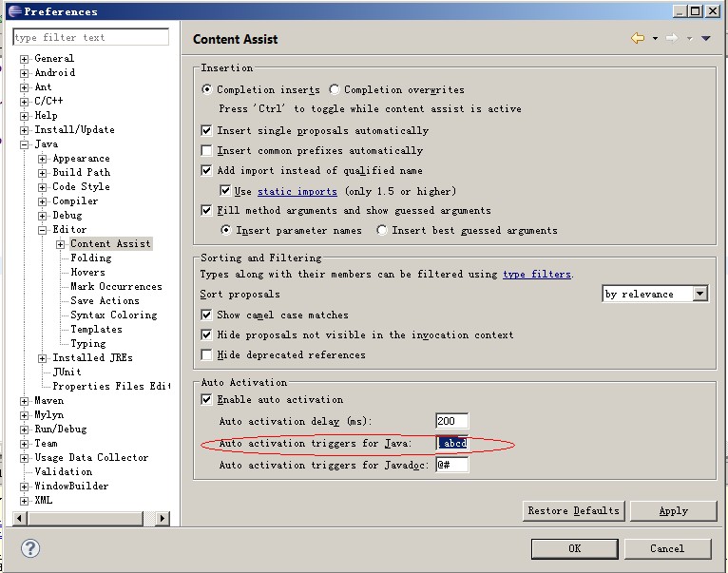Select Insert best guessed arguments option
The height and width of the screenshot is (573, 728).
click(x=382, y=230)
